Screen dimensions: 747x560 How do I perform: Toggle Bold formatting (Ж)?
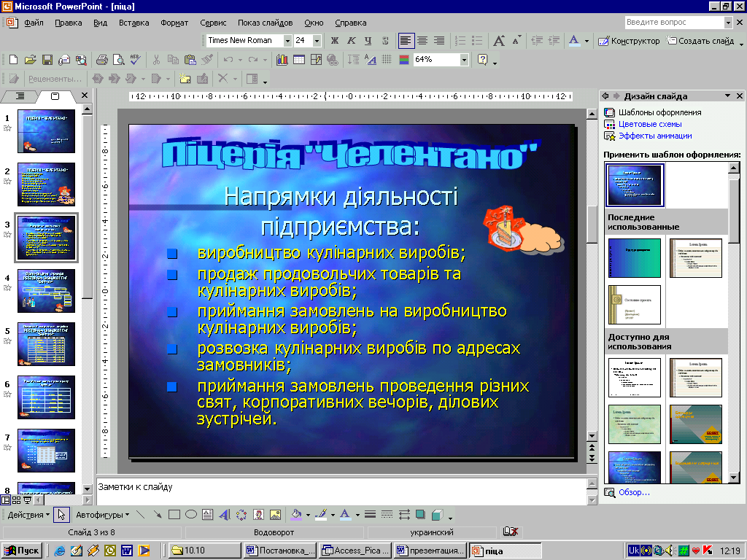[x=334, y=41]
